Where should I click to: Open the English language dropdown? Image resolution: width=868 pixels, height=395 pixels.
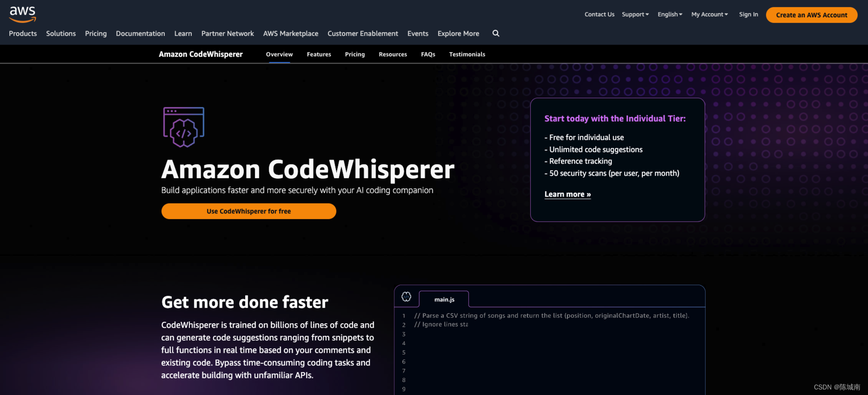[670, 14]
